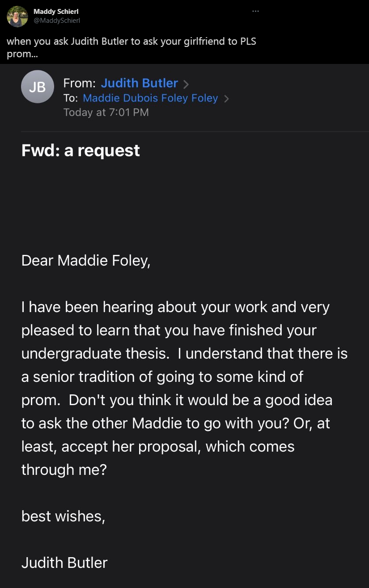Click Maddy Schierl's profile avatar photo
369x588 pixels.
[17, 16]
